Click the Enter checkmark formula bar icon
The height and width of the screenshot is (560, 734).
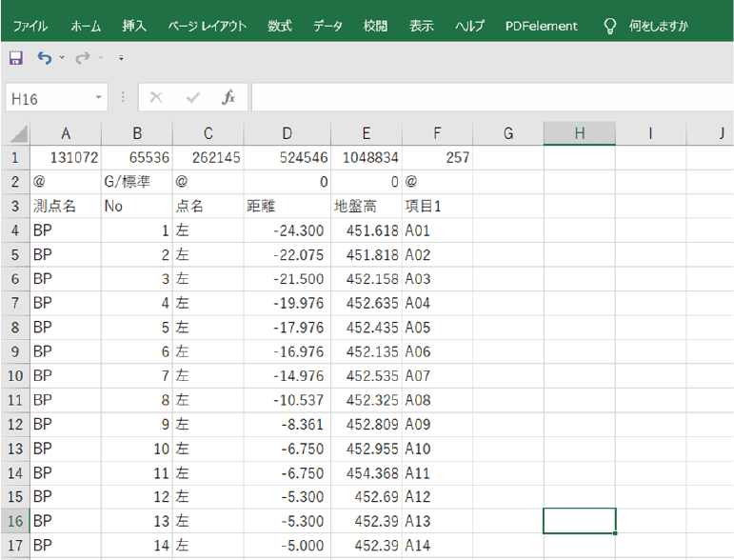coord(193,97)
